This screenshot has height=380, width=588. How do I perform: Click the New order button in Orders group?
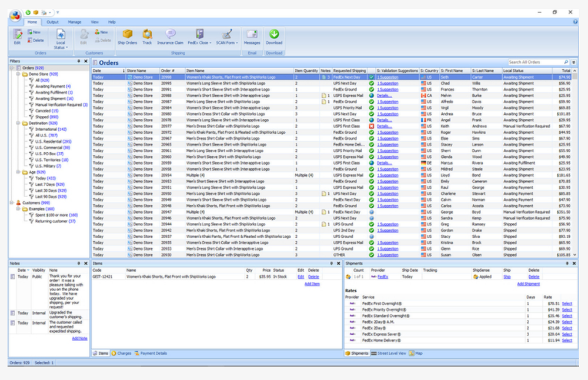[x=34, y=32]
